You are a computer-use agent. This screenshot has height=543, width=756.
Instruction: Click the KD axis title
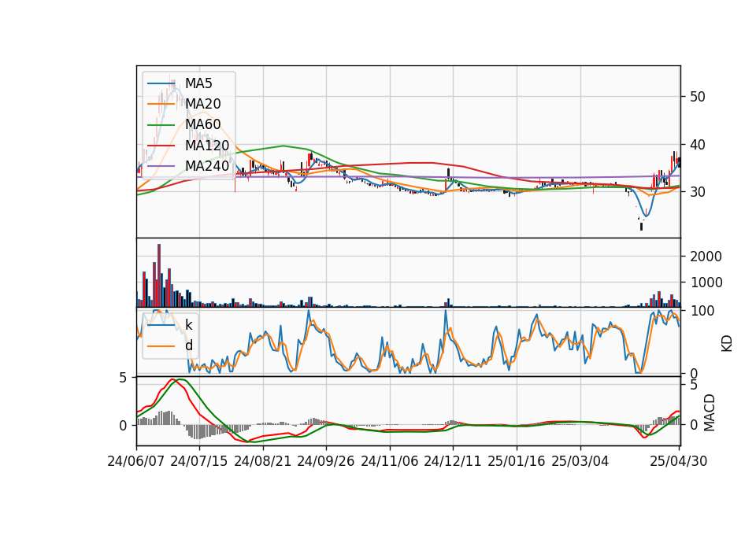coord(727,344)
